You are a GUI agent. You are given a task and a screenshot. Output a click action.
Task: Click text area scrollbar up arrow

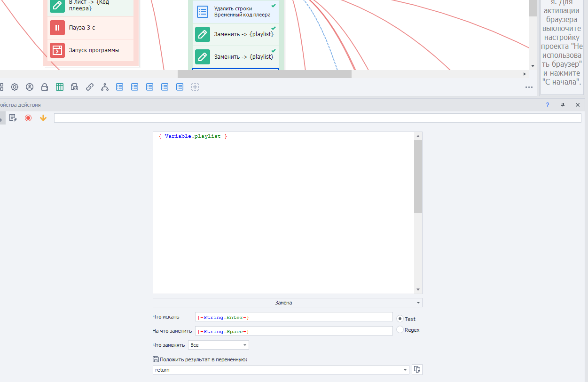pos(418,136)
